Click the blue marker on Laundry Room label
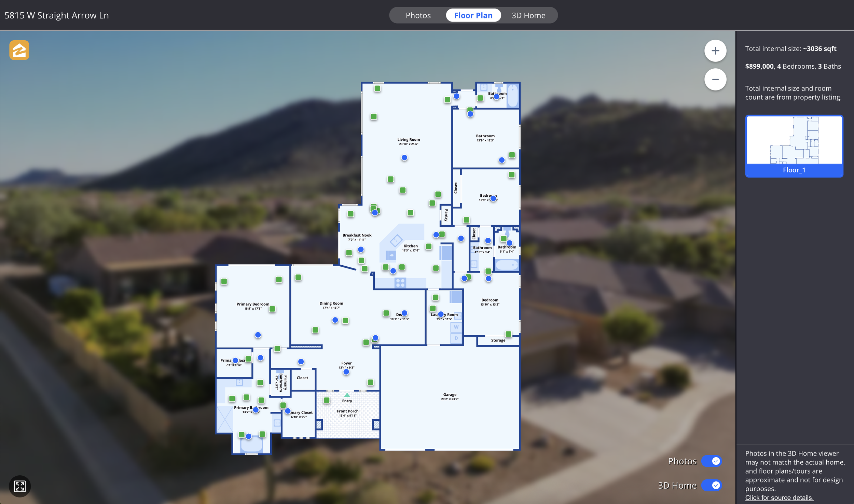This screenshot has width=854, height=504. click(x=441, y=314)
